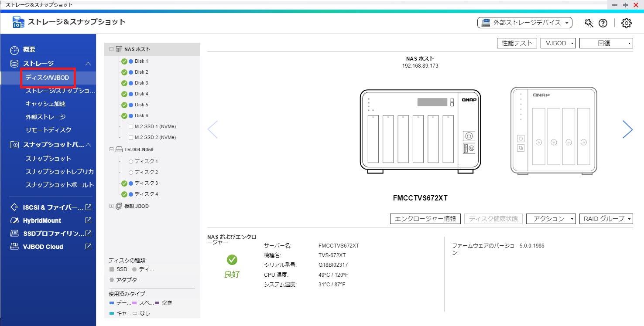Open the 外部ストレージデバイス dropdown
The image size is (644, 326).
pos(525,23)
